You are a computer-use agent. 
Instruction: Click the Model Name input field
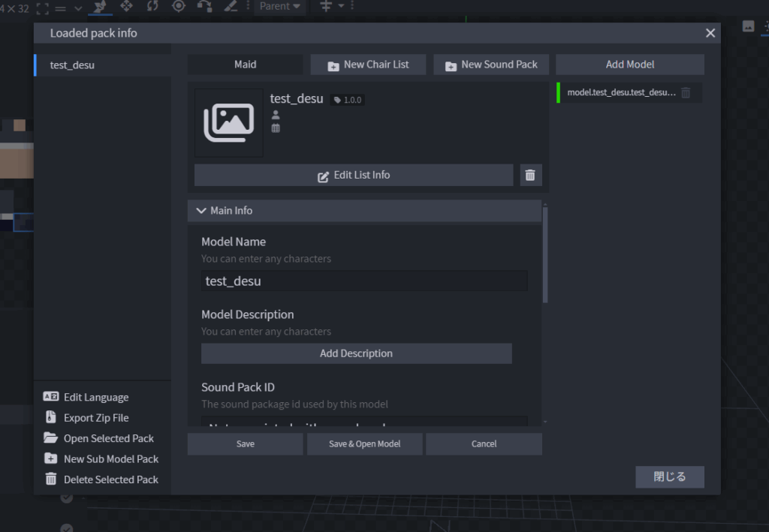(x=364, y=281)
